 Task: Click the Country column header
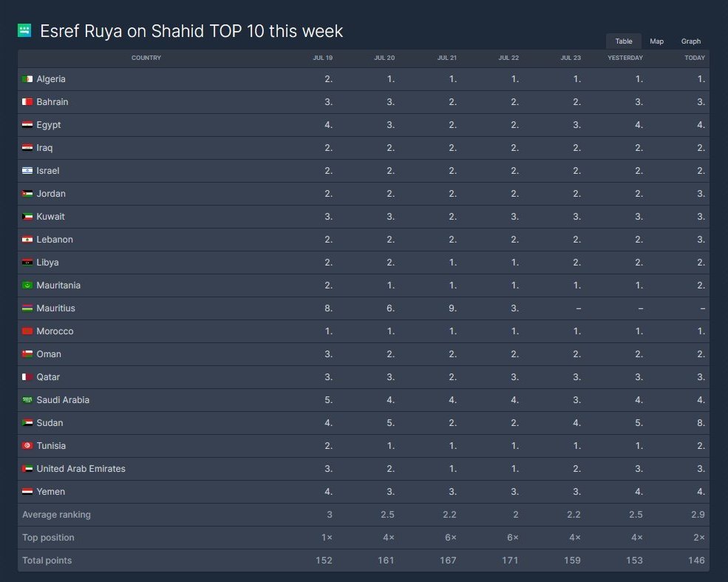click(x=146, y=58)
